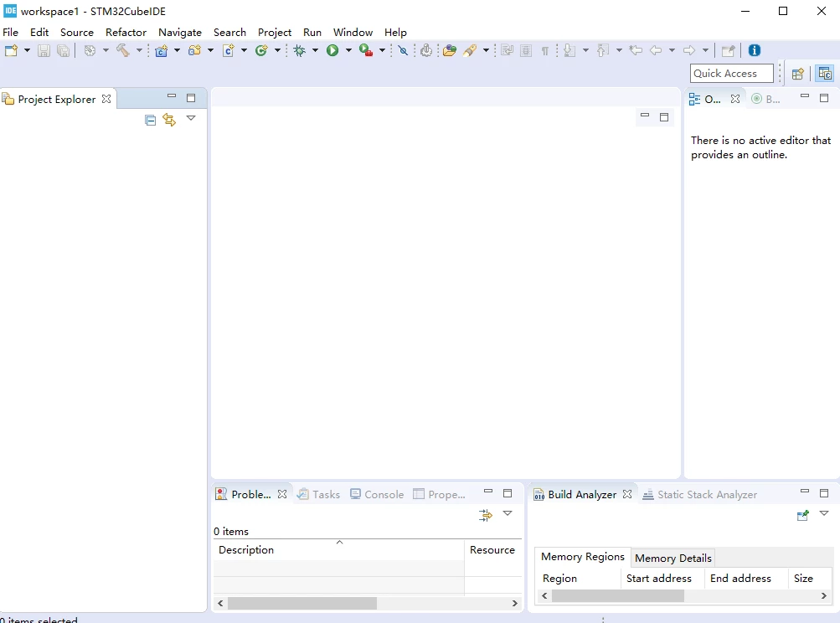
Task: Open the Window menu
Action: (353, 32)
